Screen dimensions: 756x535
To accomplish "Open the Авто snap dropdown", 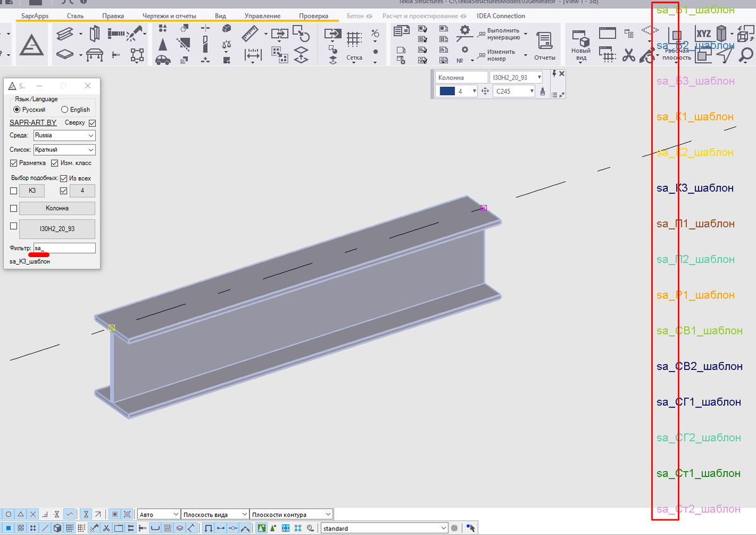I will tap(159, 515).
